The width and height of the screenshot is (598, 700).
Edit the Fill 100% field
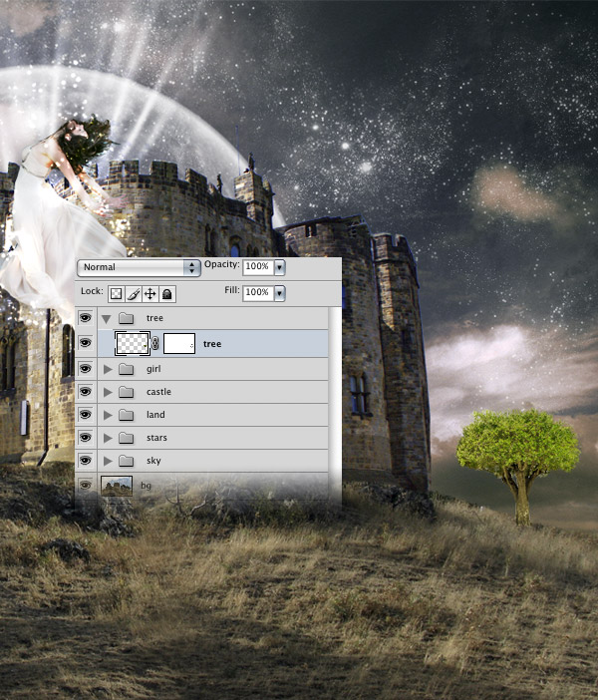point(258,292)
